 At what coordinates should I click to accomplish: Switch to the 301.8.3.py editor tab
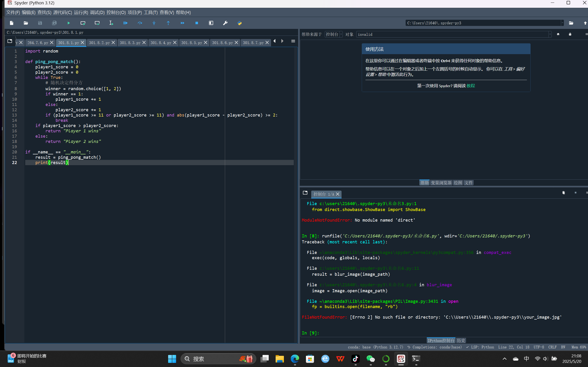130,43
